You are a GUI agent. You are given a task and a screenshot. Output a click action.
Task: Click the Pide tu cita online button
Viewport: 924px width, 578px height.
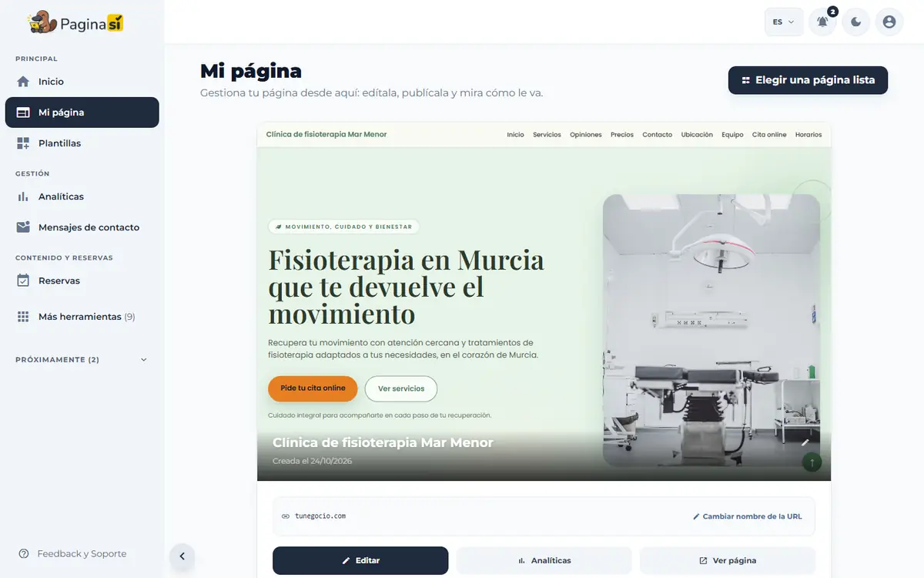point(313,388)
